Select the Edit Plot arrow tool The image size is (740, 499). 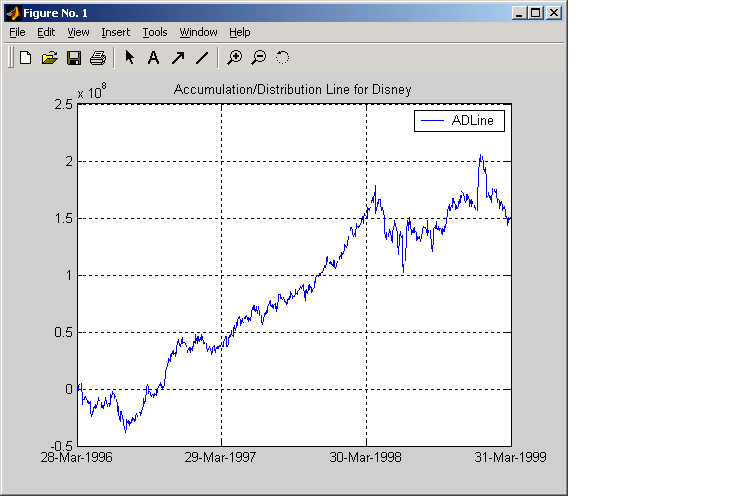pos(129,58)
